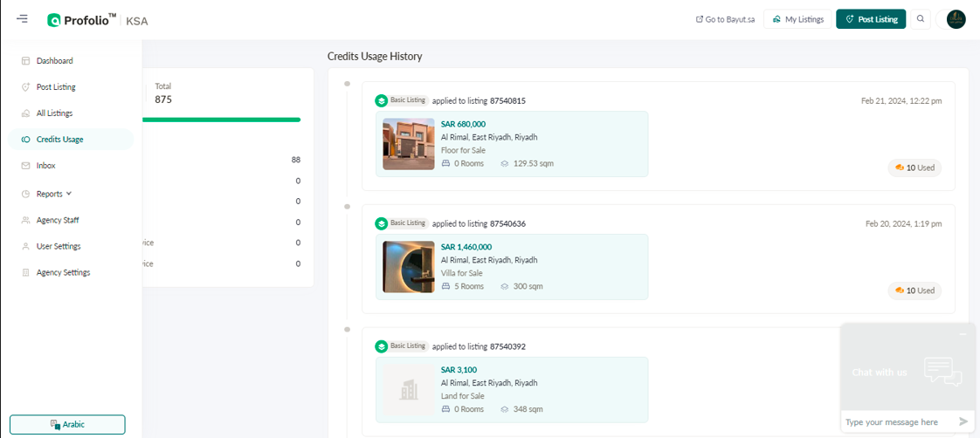Follow the Go to Bayut.sa link

pyautogui.click(x=724, y=19)
